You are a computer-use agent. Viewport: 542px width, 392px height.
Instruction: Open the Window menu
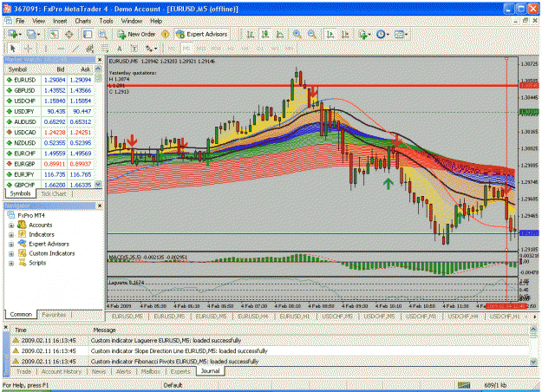click(x=132, y=21)
